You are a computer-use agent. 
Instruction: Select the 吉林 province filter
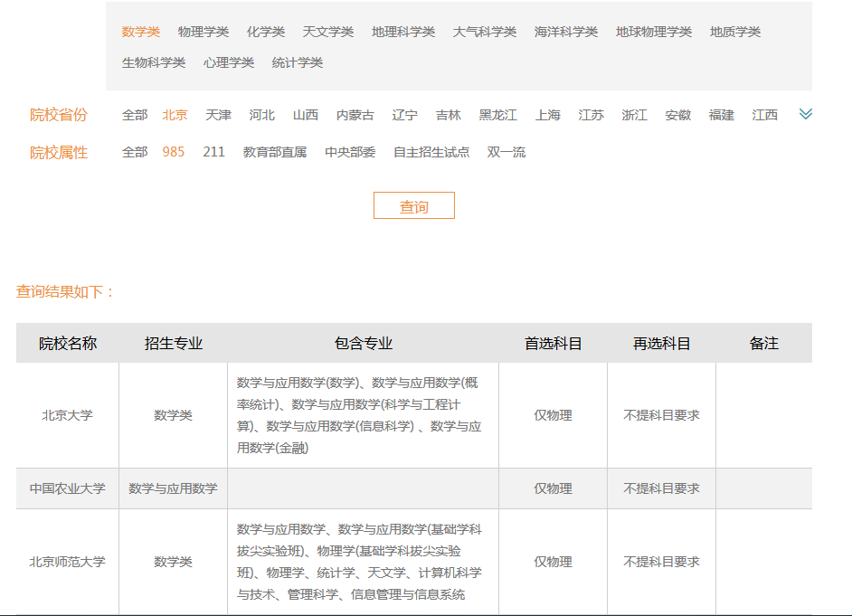(449, 115)
